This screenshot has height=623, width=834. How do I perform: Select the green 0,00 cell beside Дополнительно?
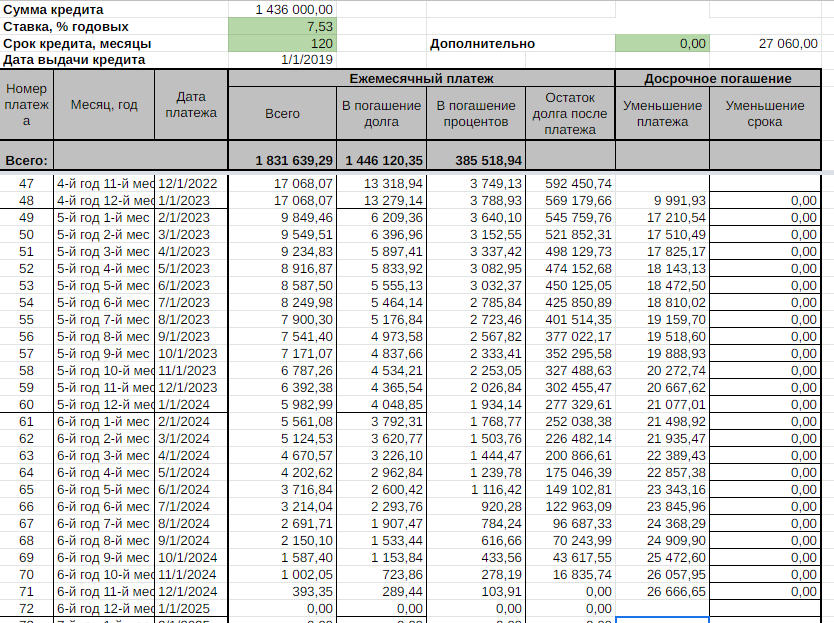pos(662,43)
